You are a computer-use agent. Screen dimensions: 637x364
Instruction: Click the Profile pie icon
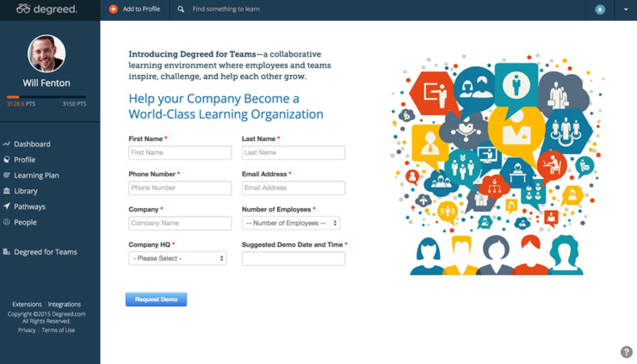coord(7,160)
